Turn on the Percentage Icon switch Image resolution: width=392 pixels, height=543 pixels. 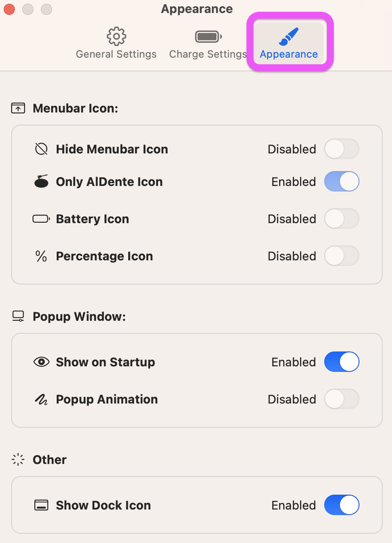click(x=342, y=256)
